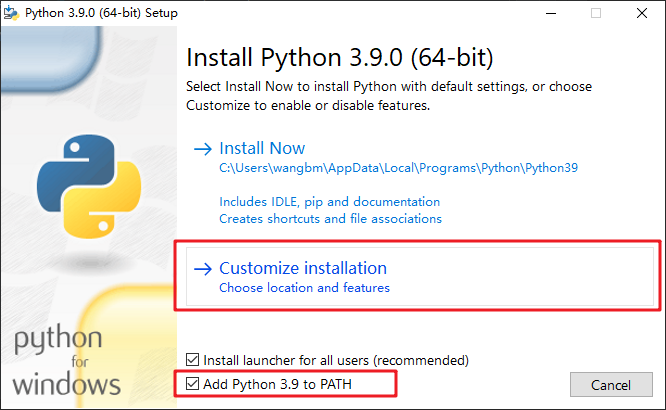Click the 'python for windows' wordmark
This screenshot has width=666, height=410.
70,360
